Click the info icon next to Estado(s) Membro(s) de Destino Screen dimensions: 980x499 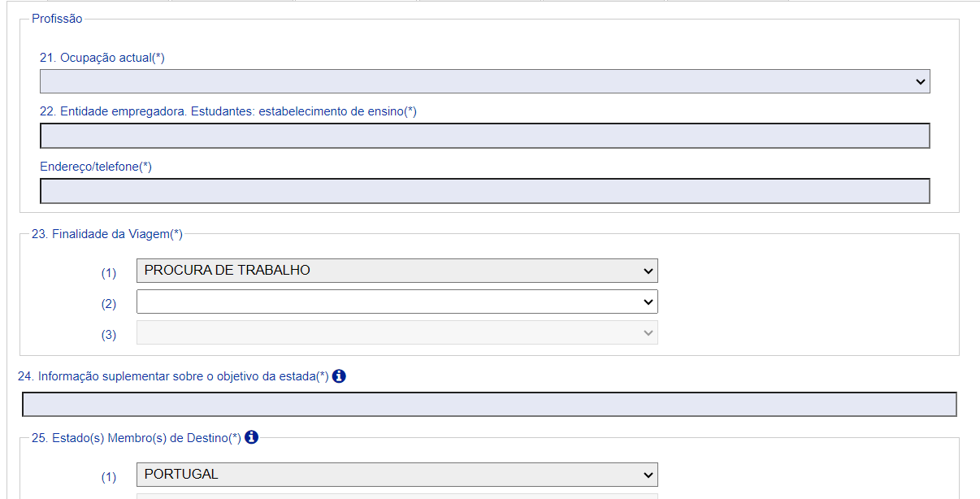(x=251, y=437)
